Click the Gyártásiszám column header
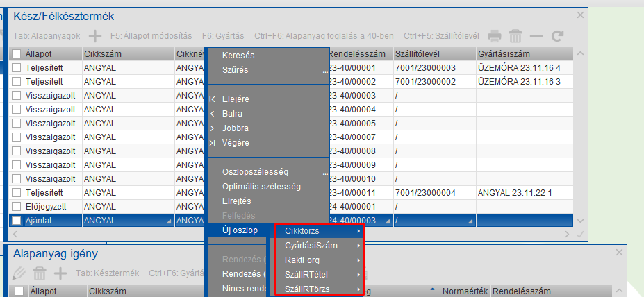644x297 pixels. pyautogui.click(x=525, y=53)
